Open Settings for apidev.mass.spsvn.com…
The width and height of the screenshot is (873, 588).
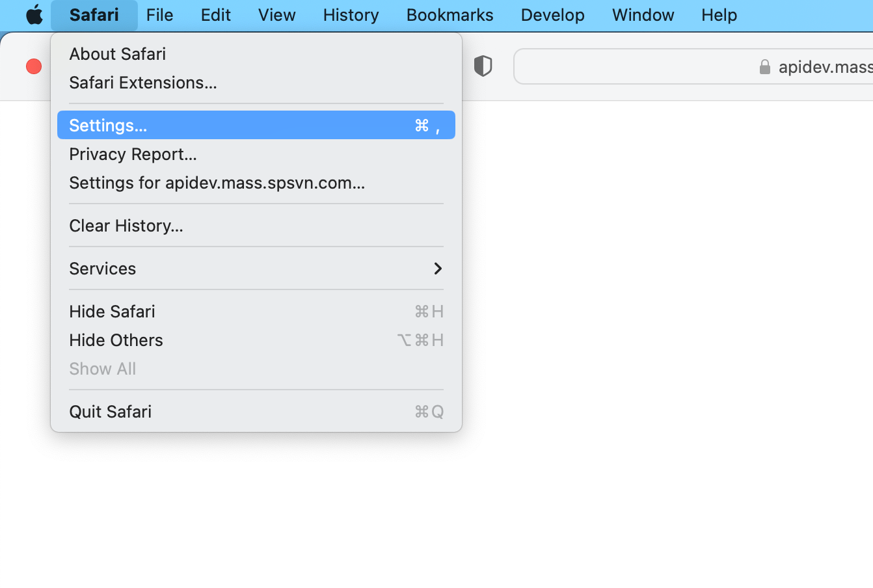click(x=217, y=183)
